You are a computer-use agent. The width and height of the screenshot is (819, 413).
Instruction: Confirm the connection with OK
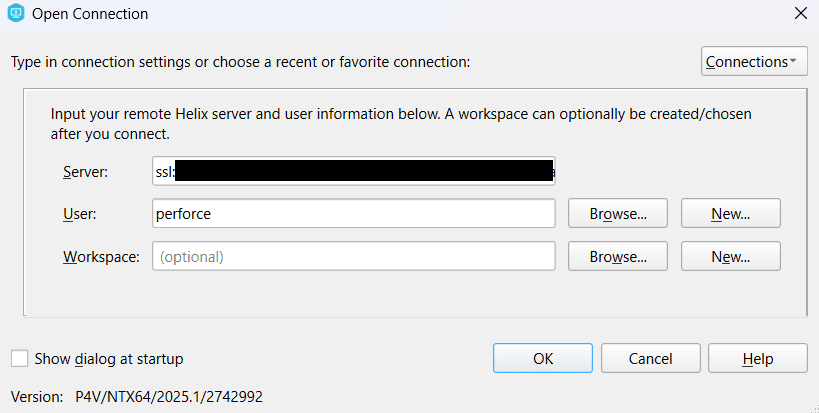[x=543, y=358]
